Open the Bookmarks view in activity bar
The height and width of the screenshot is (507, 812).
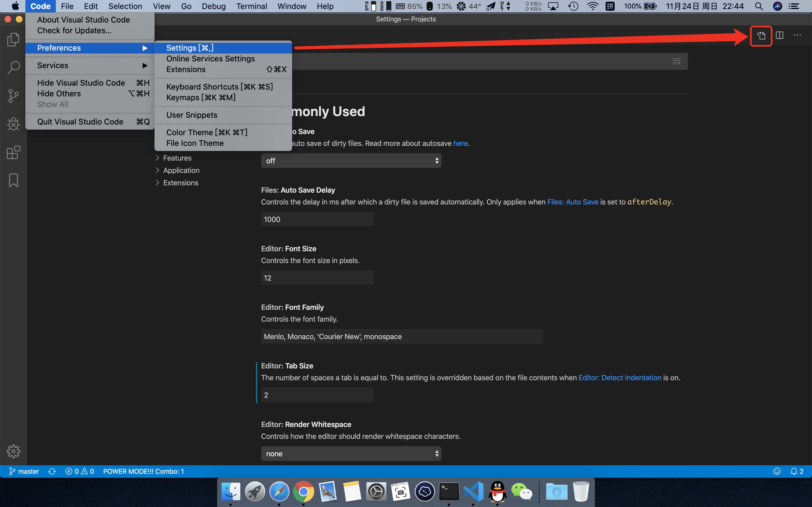pos(14,180)
